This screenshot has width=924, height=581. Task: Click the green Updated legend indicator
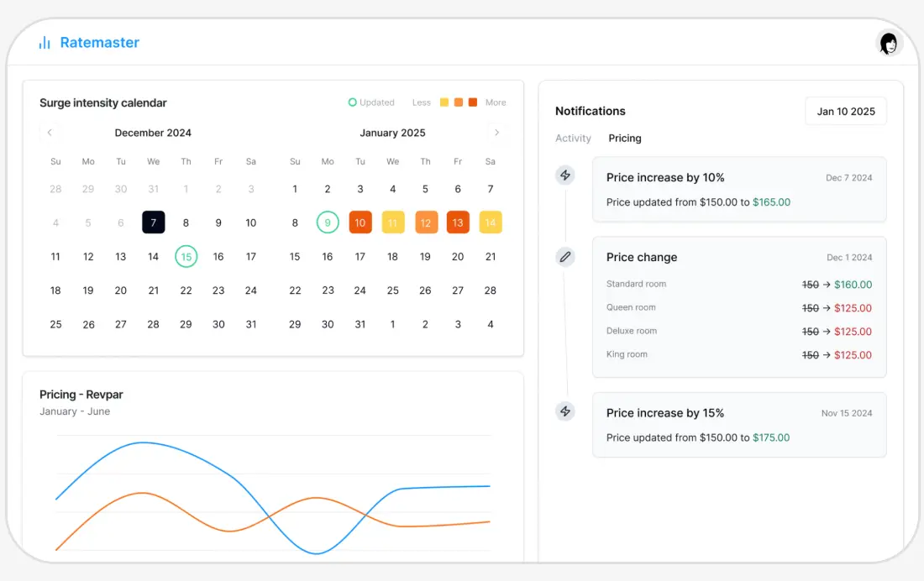[x=352, y=102]
